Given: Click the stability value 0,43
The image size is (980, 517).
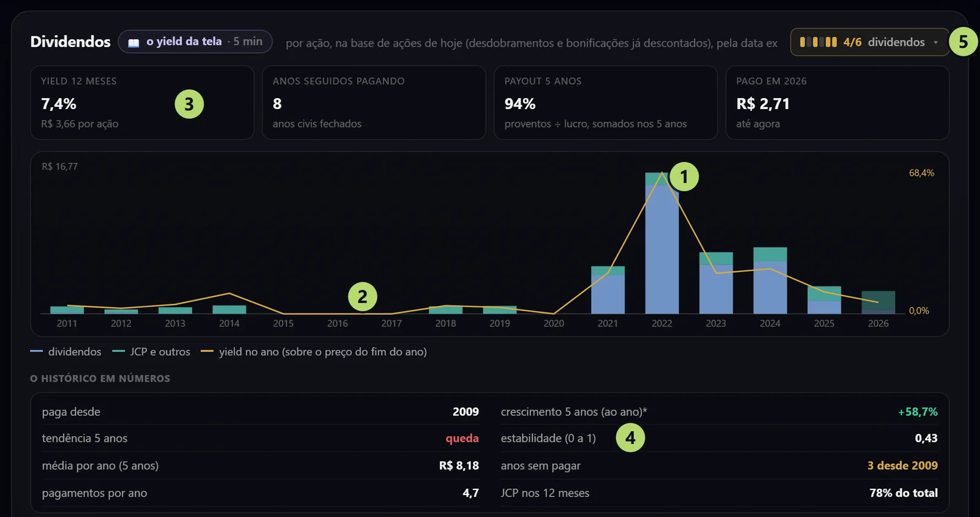Looking at the screenshot, I should click(x=926, y=438).
